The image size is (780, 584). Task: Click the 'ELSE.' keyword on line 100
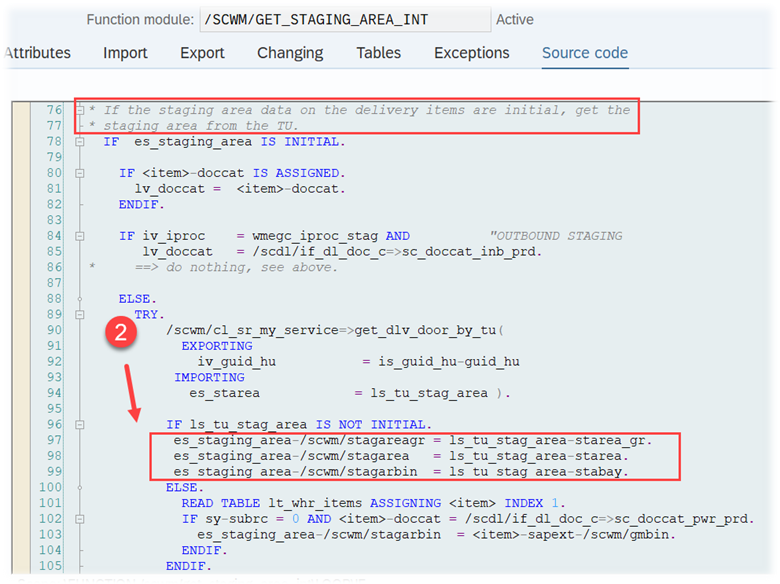click(185, 487)
